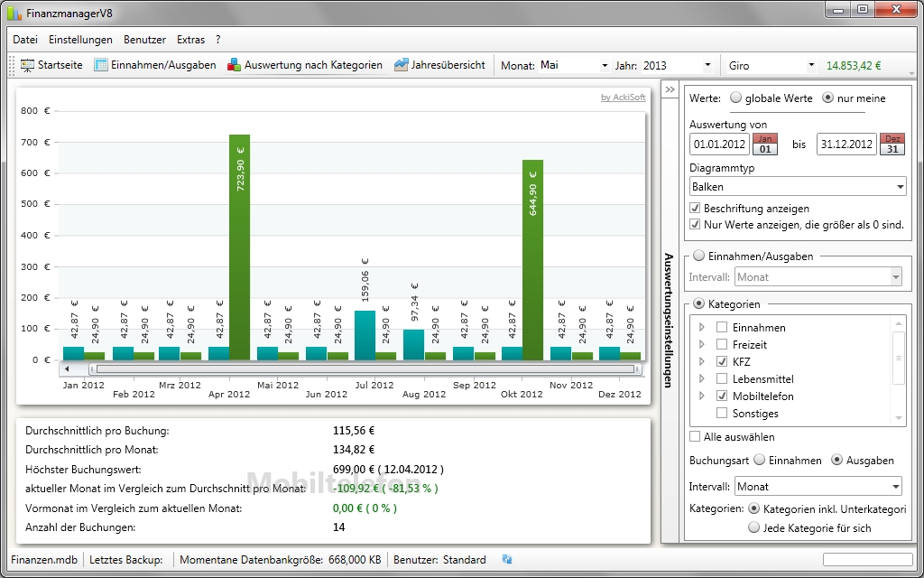Select Buchungsart Ausgaben radio button
The height and width of the screenshot is (578, 924).
837,460
